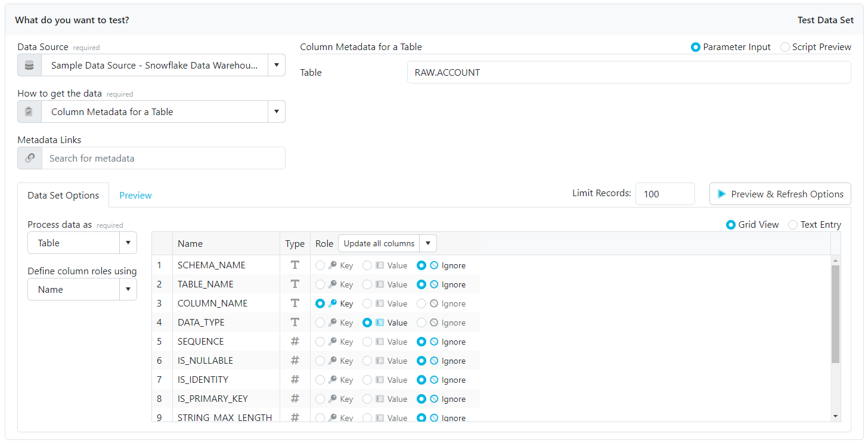Click the ignore icon in the SCHEMA_NAME row
868x443 pixels.
pyautogui.click(x=434, y=265)
